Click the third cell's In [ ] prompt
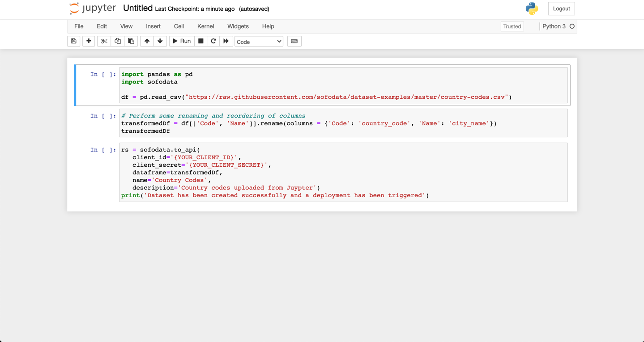Image resolution: width=644 pixels, height=342 pixels. coord(103,150)
